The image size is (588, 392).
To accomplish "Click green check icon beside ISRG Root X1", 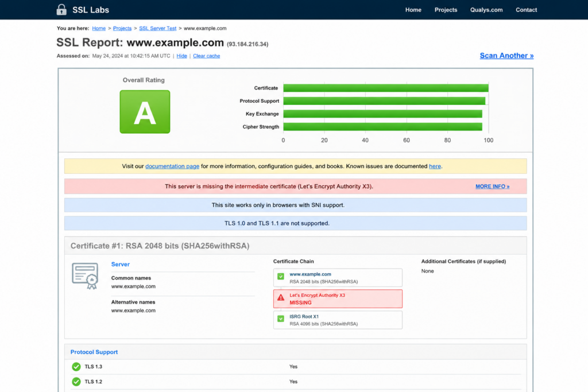I will tap(280, 319).
